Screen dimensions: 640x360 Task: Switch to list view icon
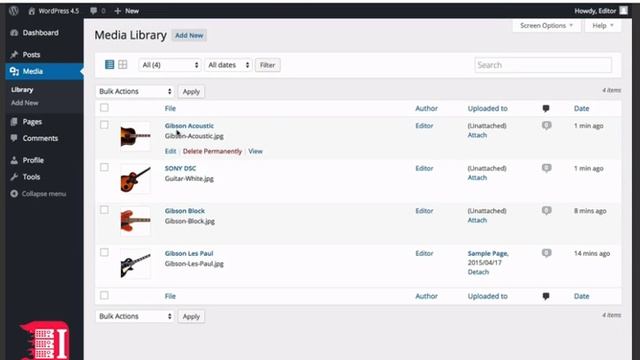pyautogui.click(x=109, y=64)
